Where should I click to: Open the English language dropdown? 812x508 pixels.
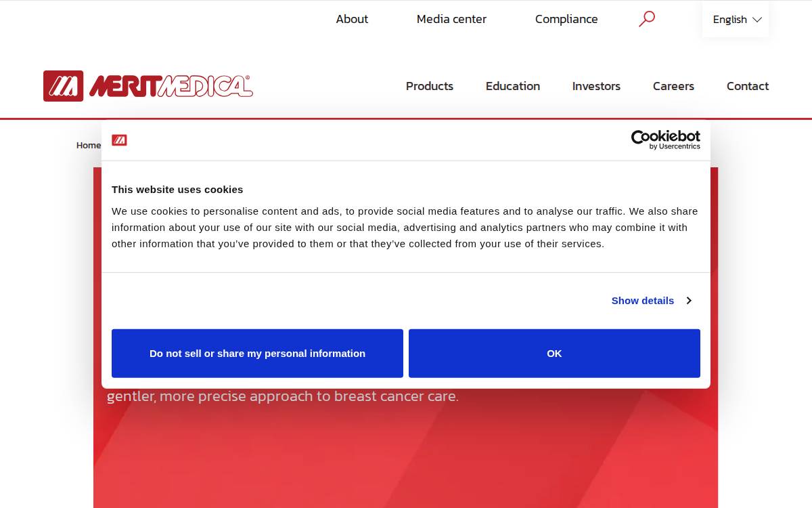736,20
